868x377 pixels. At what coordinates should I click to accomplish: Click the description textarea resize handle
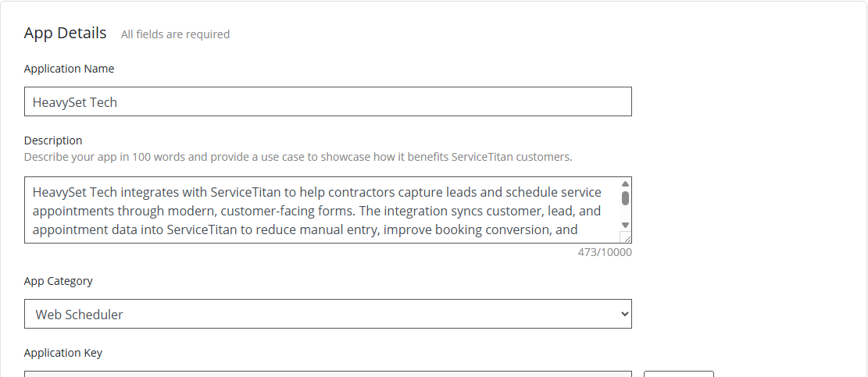coord(625,237)
